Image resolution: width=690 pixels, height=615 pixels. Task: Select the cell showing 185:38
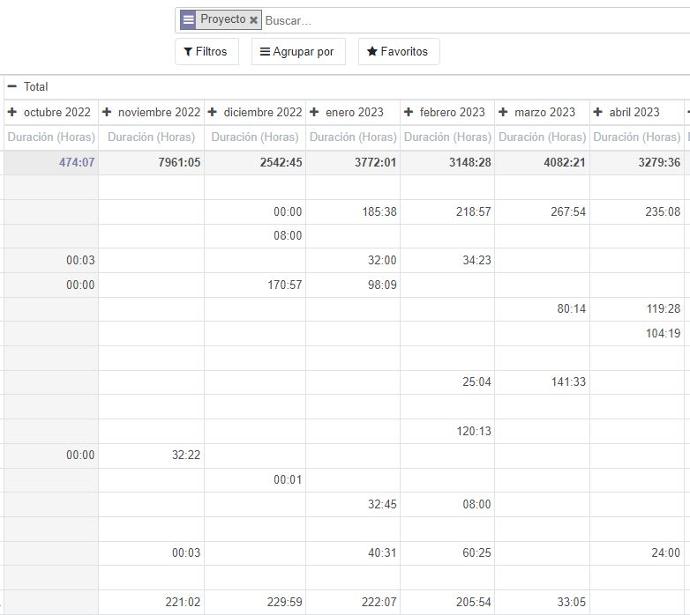353,212
